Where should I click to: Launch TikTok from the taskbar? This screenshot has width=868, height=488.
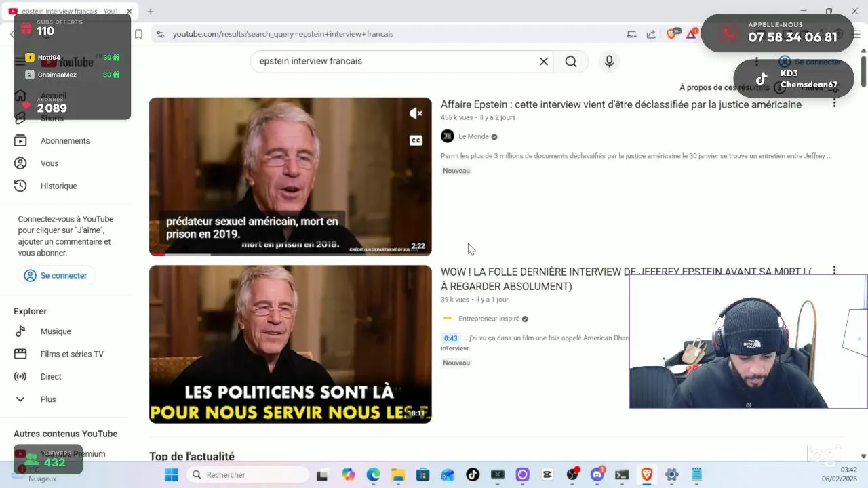pyautogui.click(x=473, y=474)
